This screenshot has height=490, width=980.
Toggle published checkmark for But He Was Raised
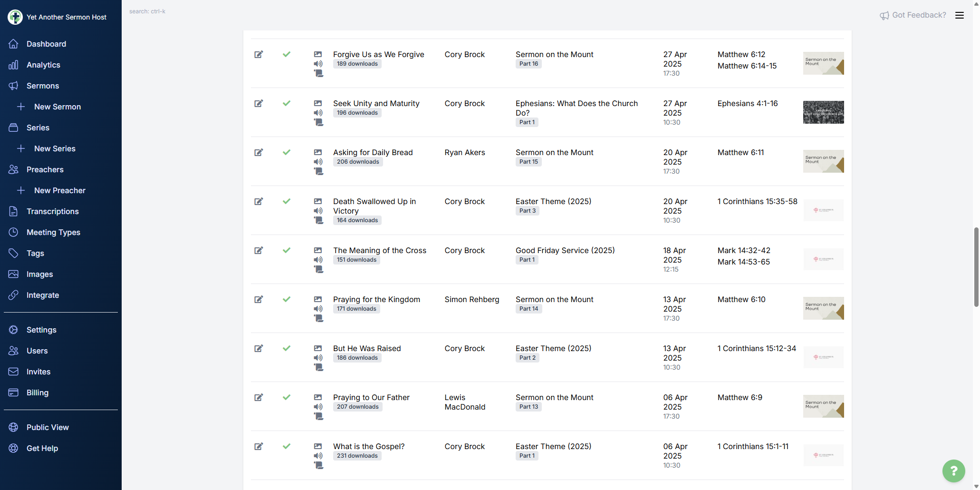click(x=287, y=348)
